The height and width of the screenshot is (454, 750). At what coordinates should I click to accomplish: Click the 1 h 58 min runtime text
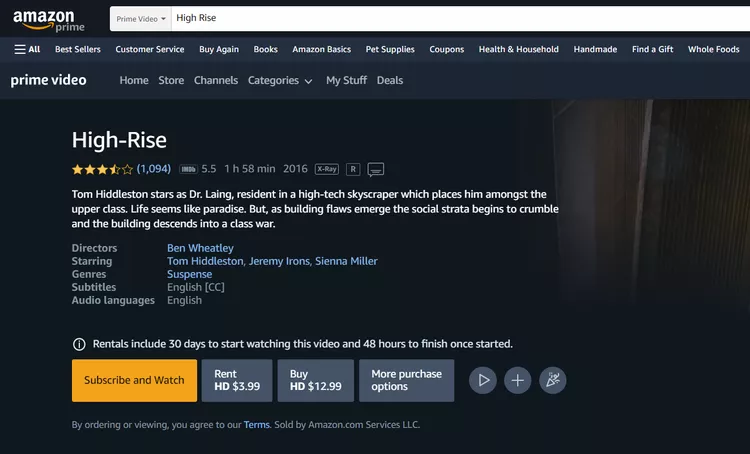pyautogui.click(x=250, y=169)
